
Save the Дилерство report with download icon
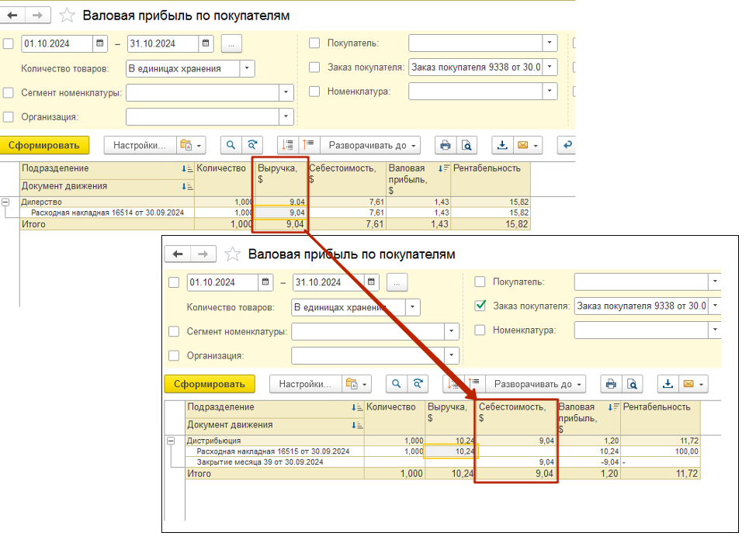pos(502,145)
